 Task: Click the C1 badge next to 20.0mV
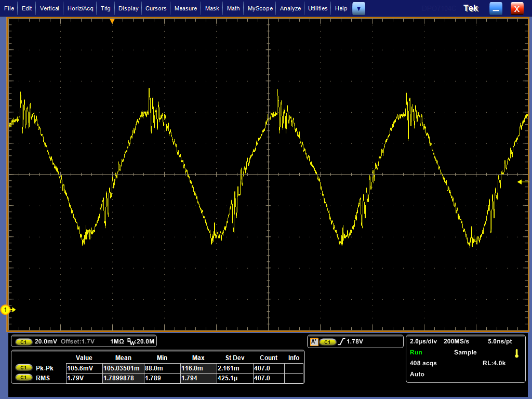pos(23,342)
